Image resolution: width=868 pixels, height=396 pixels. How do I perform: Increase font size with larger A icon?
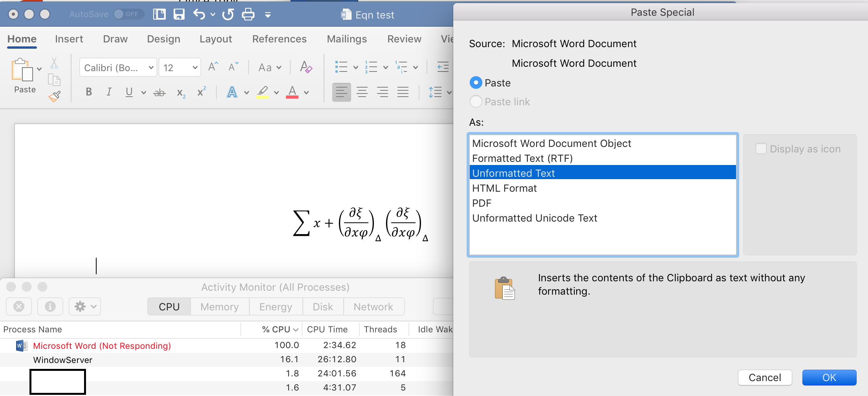pyautogui.click(x=213, y=67)
